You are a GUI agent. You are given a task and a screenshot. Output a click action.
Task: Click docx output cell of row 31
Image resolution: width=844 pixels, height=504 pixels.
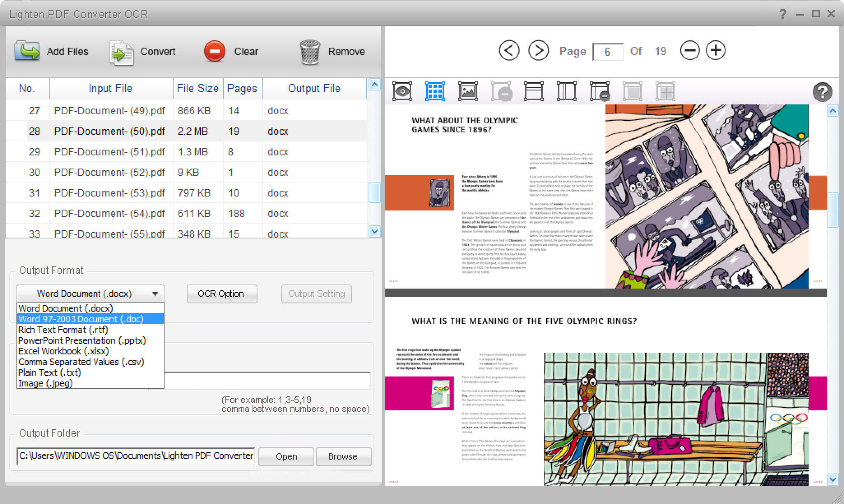[315, 193]
